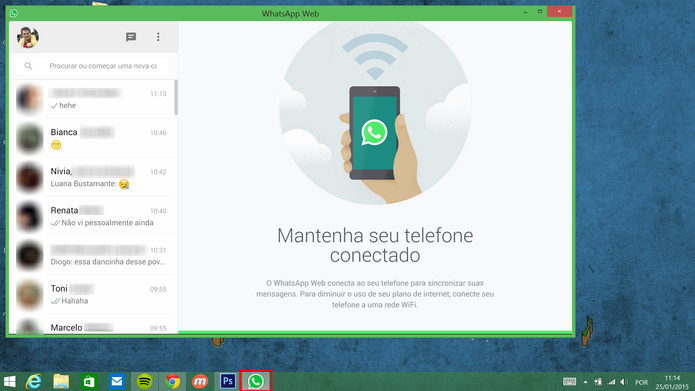Click 'Não vi pessoalmente ainda' preview

pyautogui.click(x=107, y=223)
